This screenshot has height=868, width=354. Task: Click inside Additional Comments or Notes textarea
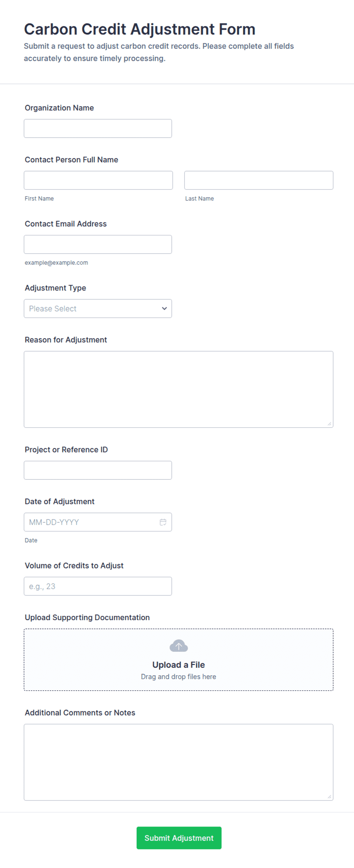pos(179,762)
